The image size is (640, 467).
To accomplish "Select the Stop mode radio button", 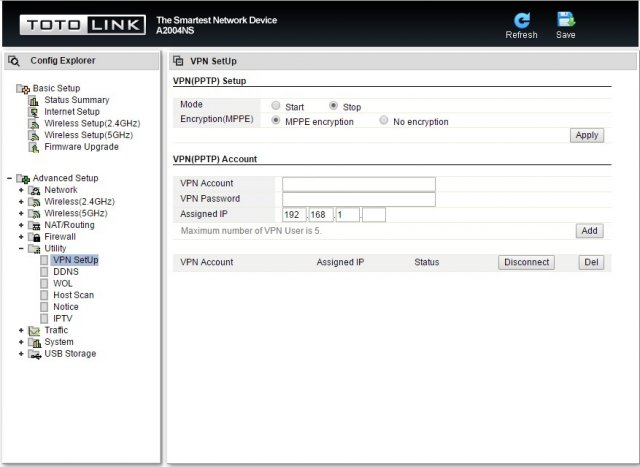I will coord(334,106).
